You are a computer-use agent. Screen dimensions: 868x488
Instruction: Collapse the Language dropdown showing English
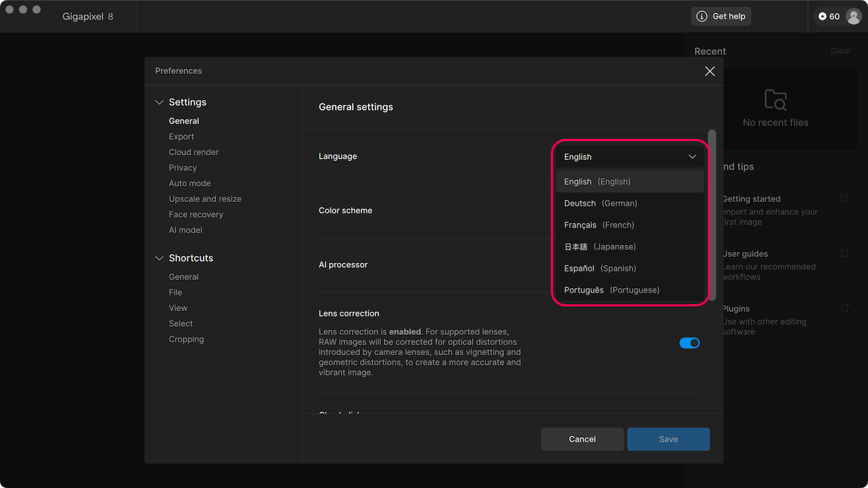630,157
